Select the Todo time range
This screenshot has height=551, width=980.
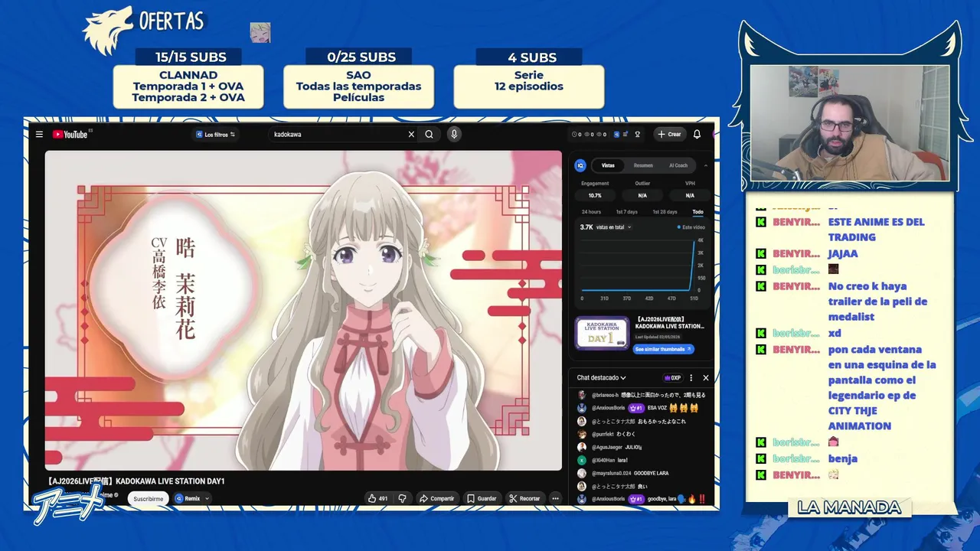697,212
